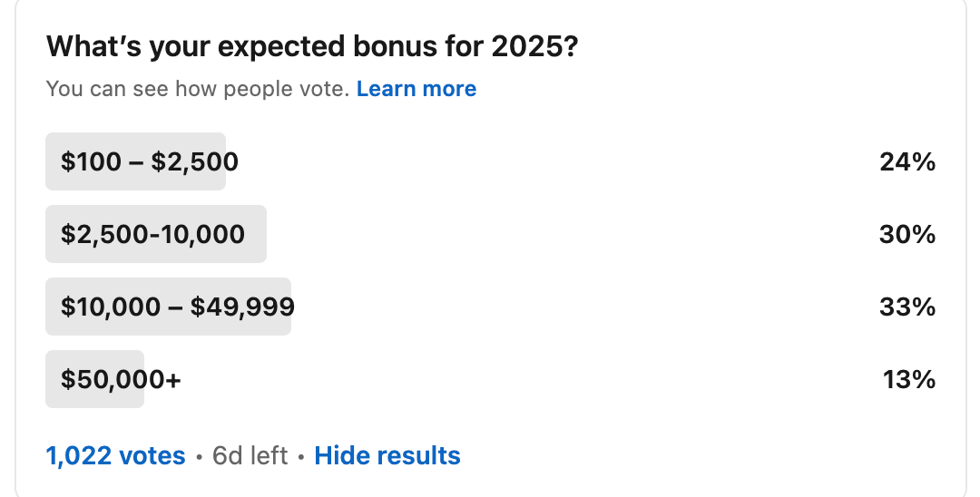
Task: Click the 33% result percentage
Action: click(907, 307)
